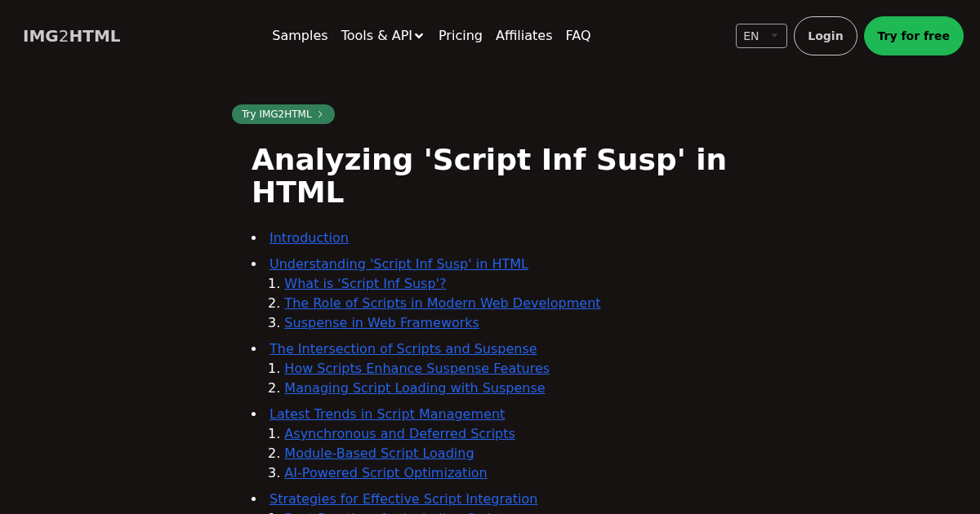This screenshot has width=980, height=514.
Task: Open AI-Powered Script Optimization link
Action: tap(385, 473)
